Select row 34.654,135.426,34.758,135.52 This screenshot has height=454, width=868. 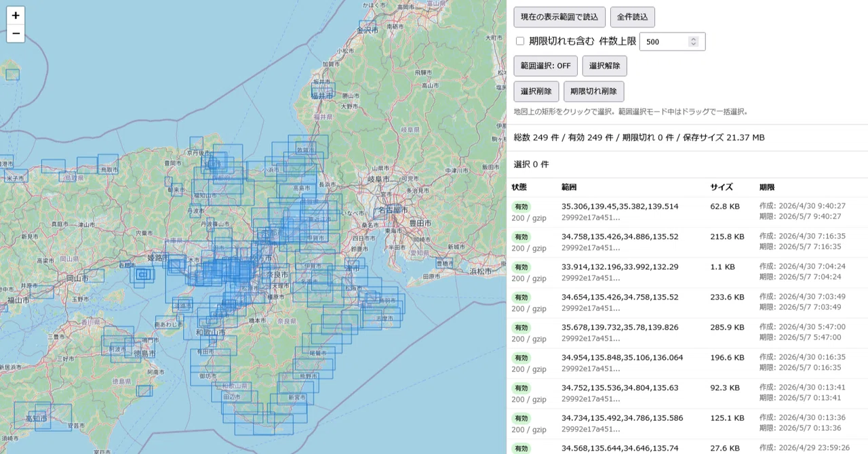click(x=687, y=303)
